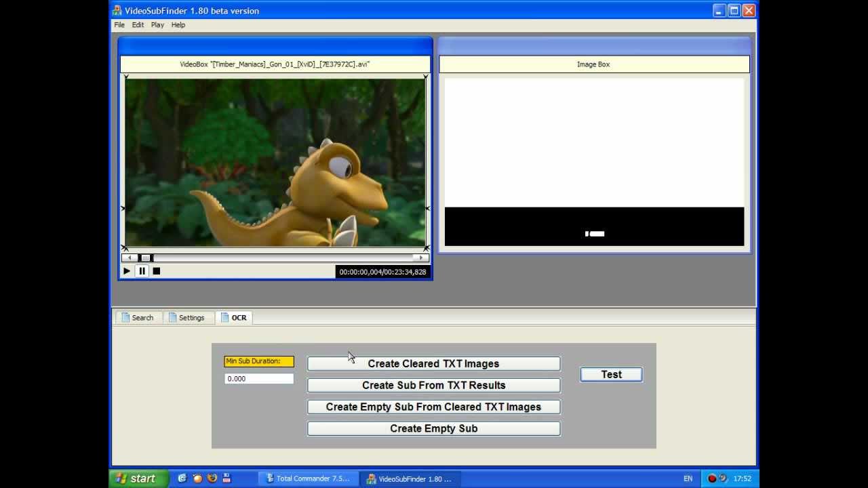The width and height of the screenshot is (868, 488).
Task: Click the right arrow of the video scrollbar
Action: (x=421, y=258)
